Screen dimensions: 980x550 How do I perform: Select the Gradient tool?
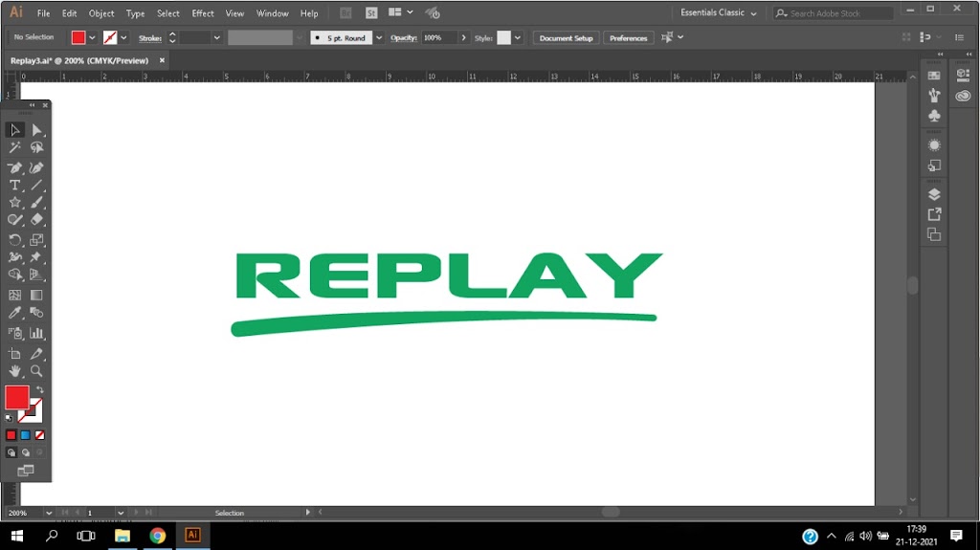coord(37,295)
